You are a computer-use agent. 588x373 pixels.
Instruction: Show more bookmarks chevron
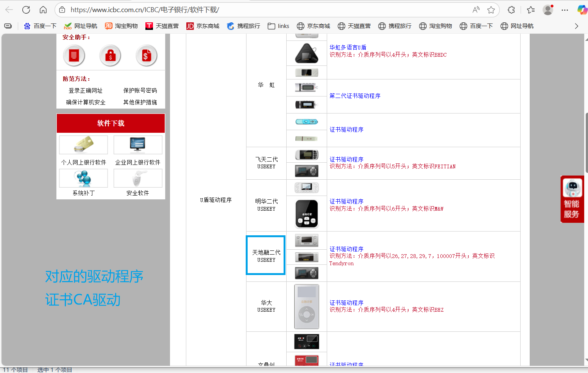click(576, 26)
